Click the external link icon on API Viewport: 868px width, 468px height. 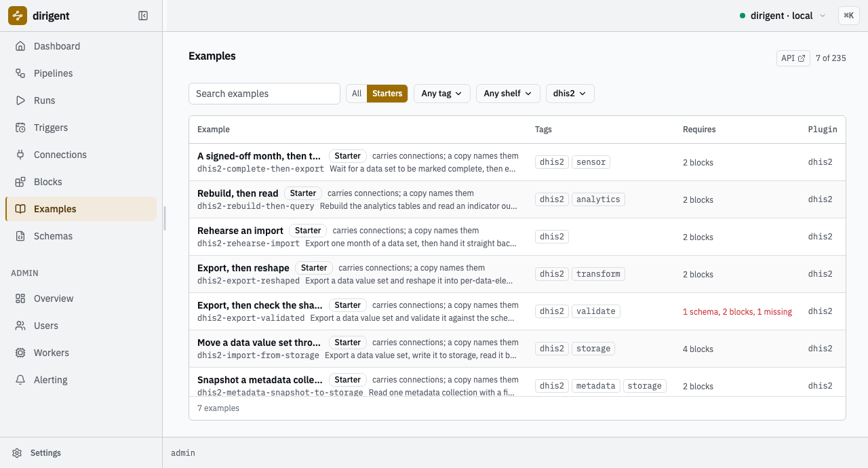[x=802, y=58]
